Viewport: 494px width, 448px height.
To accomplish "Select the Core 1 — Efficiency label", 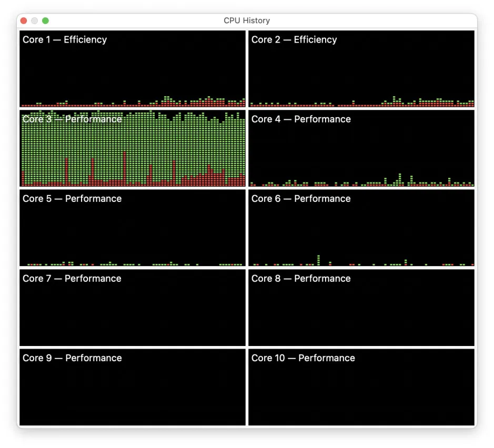I will coord(65,39).
